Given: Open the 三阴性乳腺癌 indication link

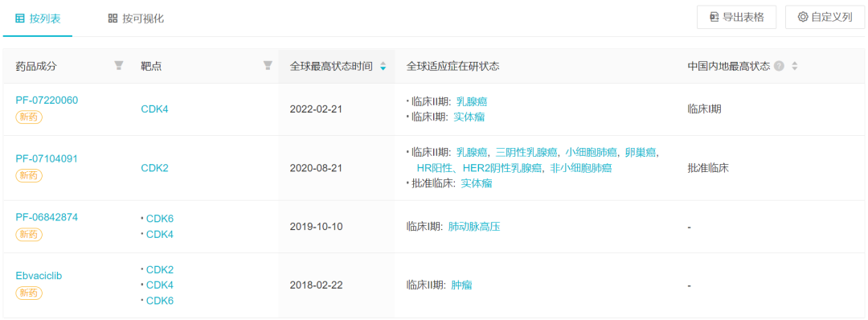Looking at the screenshot, I should tap(526, 152).
